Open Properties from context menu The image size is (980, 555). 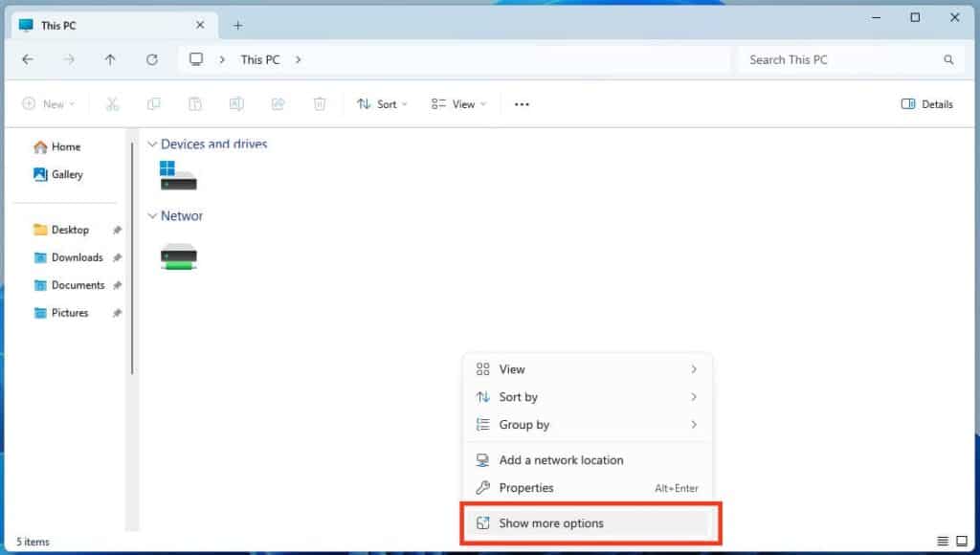pyautogui.click(x=588, y=487)
